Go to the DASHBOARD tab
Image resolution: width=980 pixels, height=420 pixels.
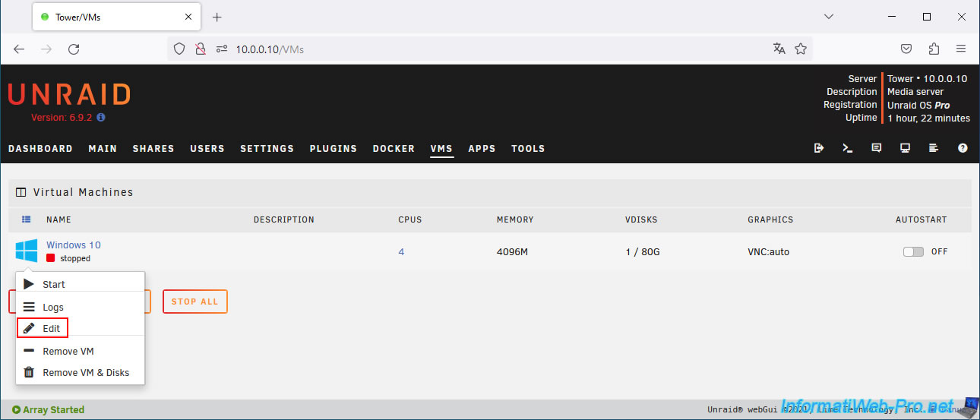click(40, 149)
